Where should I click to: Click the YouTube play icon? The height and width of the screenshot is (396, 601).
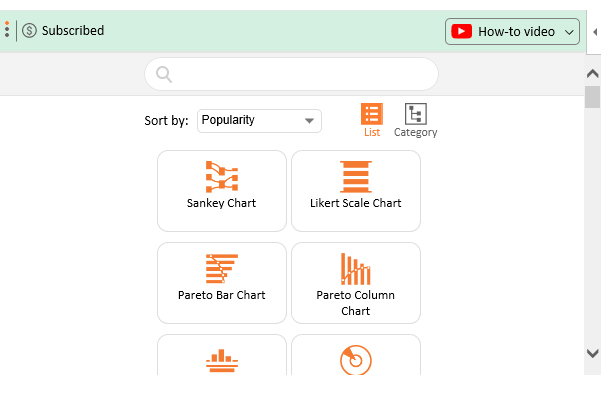click(x=461, y=31)
